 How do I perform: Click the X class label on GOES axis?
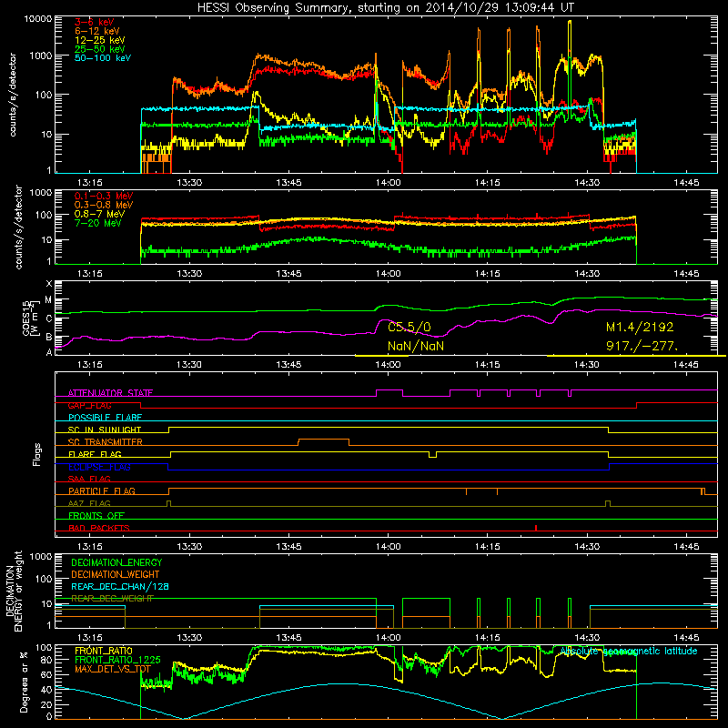click(49, 284)
